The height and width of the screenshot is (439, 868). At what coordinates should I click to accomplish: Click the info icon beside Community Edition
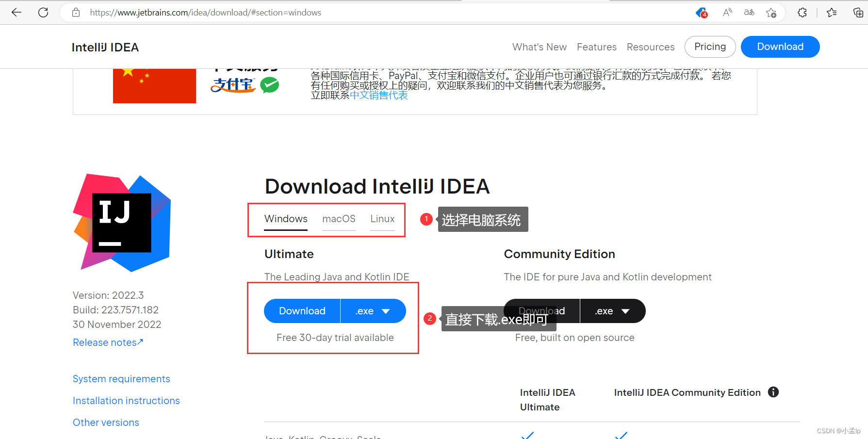point(773,392)
